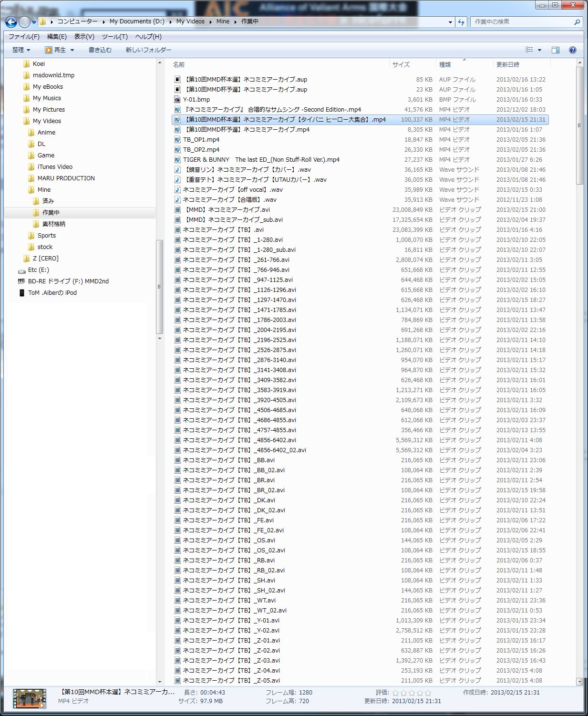The image size is (588, 716).
Task: Click the change view icon
Action: (529, 50)
